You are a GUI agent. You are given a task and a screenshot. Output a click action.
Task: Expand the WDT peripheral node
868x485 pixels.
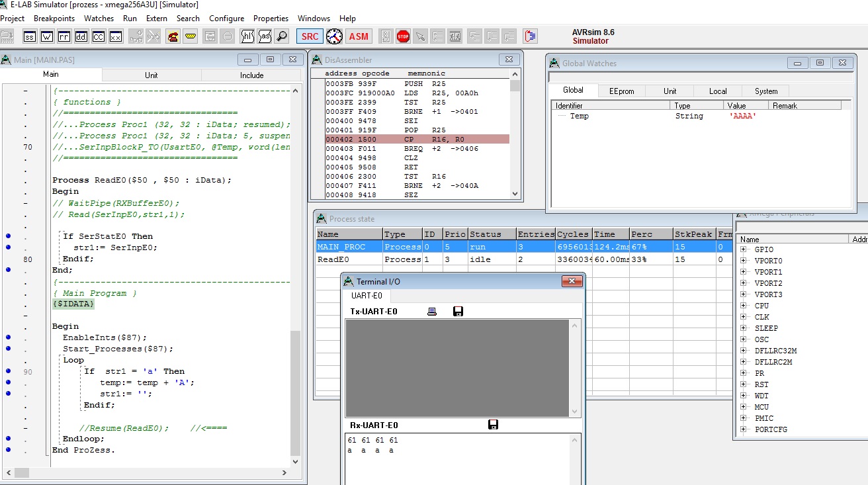(744, 396)
